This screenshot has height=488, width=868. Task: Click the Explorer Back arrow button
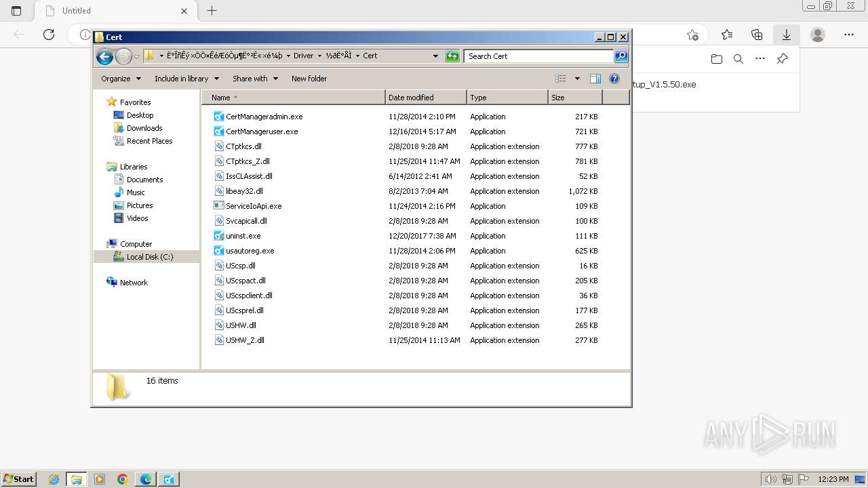[104, 56]
